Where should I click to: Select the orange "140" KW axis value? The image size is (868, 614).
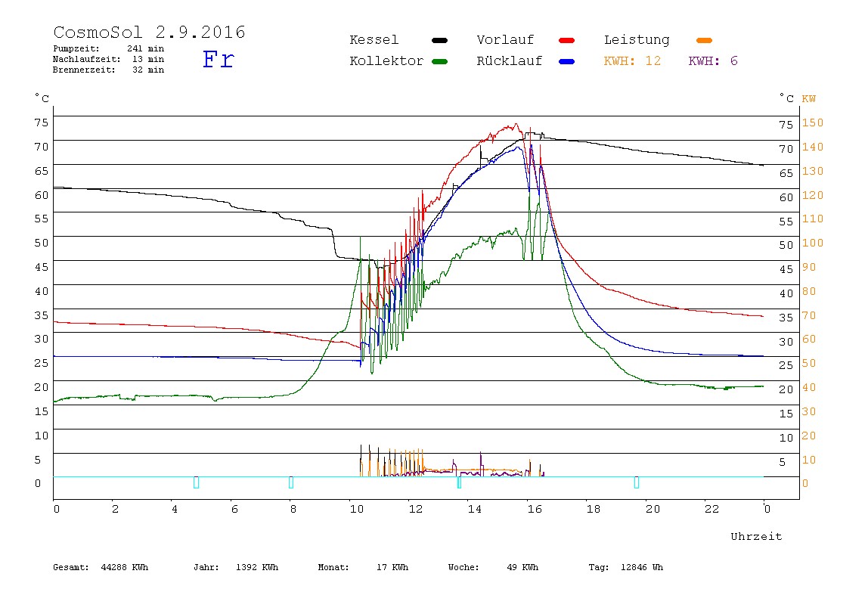click(813, 147)
